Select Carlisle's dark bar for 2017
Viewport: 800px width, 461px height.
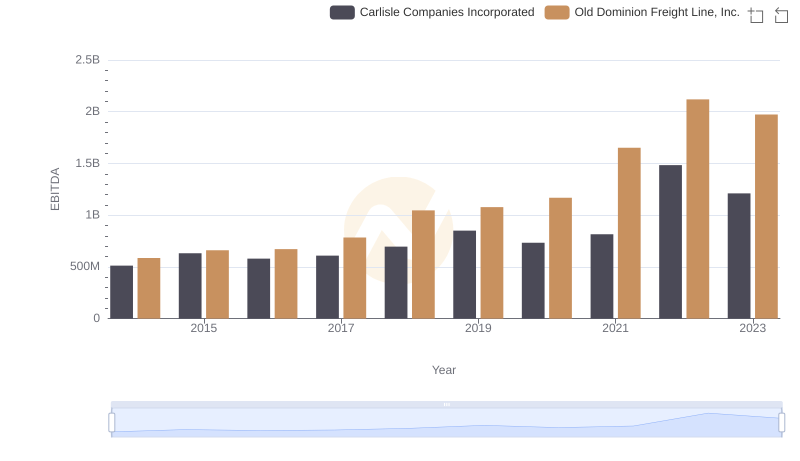pos(328,287)
